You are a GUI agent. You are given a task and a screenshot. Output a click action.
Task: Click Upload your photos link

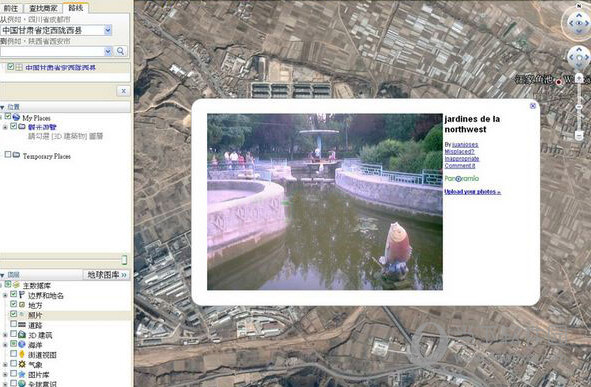pyautogui.click(x=473, y=192)
